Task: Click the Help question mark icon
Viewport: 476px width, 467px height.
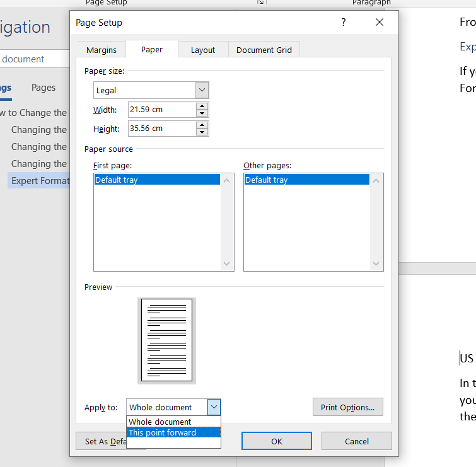Action: pyautogui.click(x=344, y=23)
